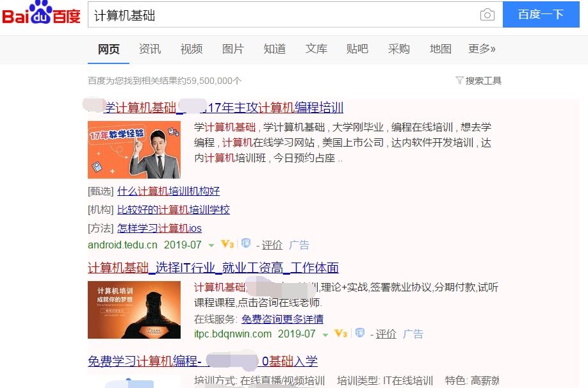Image resolution: width=588 pixels, height=388 pixels.
Task: Click 保 shield icon in android.tedu.cn result
Action: (246, 243)
